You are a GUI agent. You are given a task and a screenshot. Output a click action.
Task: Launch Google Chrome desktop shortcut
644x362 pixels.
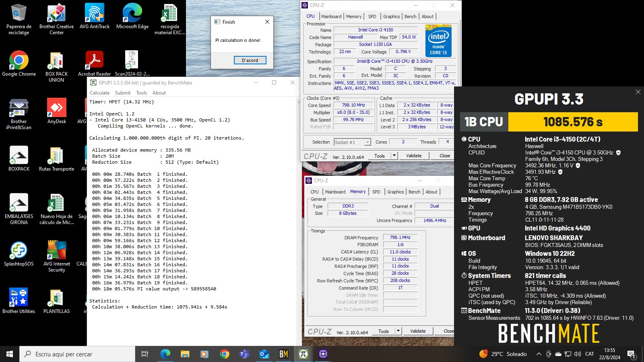[x=19, y=64]
